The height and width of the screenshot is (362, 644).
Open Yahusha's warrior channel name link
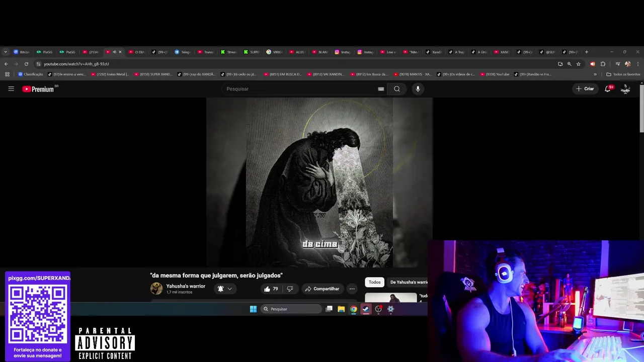(186, 286)
